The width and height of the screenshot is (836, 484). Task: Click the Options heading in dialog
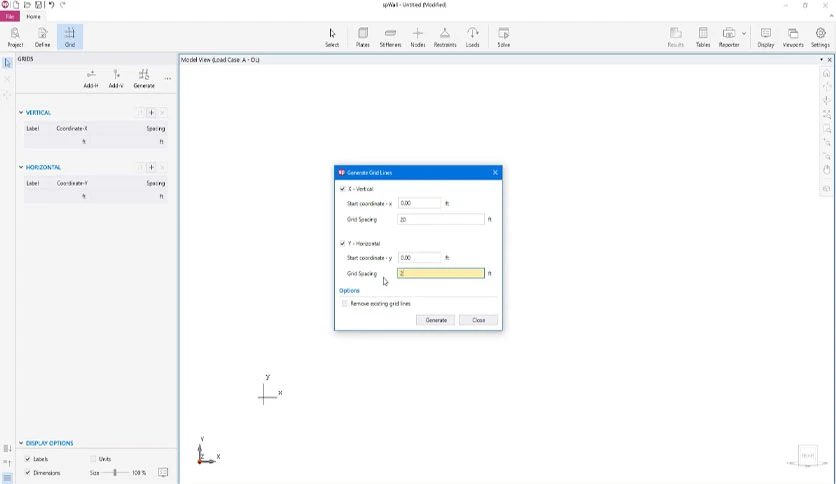(349, 291)
